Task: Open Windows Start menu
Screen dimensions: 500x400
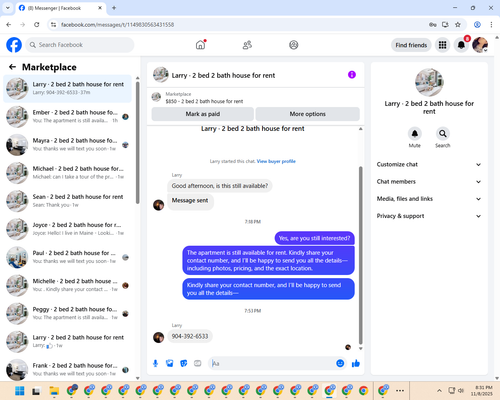Action: point(20,391)
